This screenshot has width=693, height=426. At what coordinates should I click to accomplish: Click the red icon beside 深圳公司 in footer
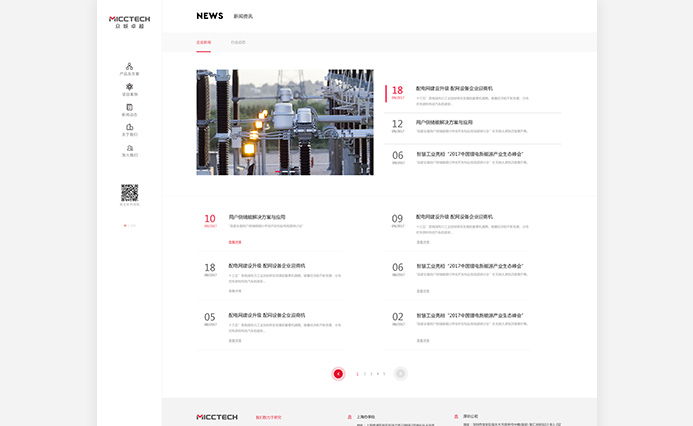point(456,416)
